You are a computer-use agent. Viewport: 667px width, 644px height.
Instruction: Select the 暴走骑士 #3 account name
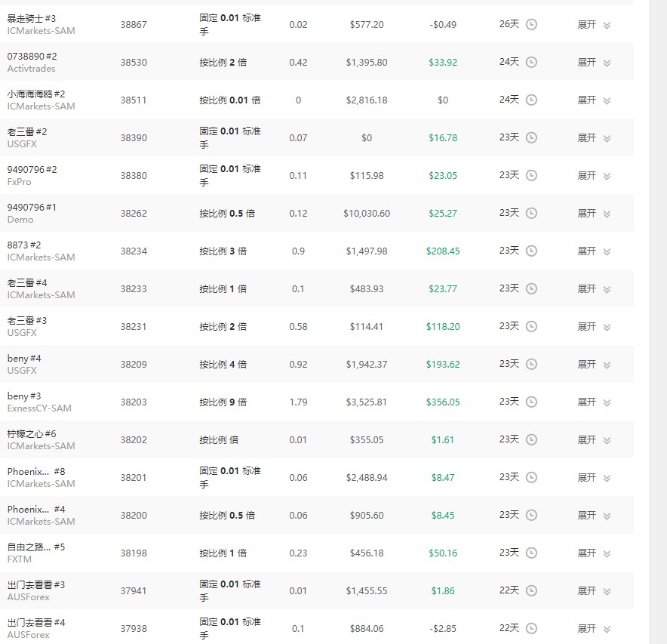tap(32, 18)
